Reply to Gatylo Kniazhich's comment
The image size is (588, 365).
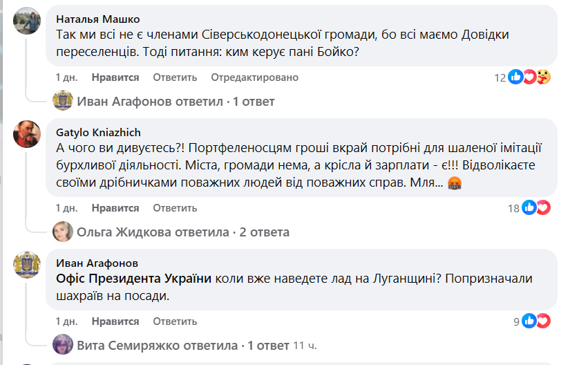pos(175,207)
